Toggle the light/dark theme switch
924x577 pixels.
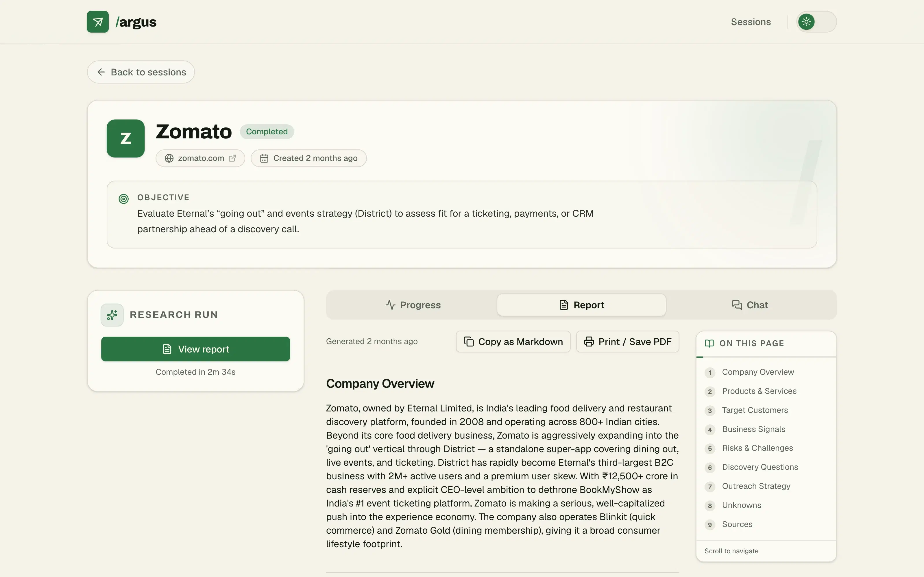[x=816, y=22]
